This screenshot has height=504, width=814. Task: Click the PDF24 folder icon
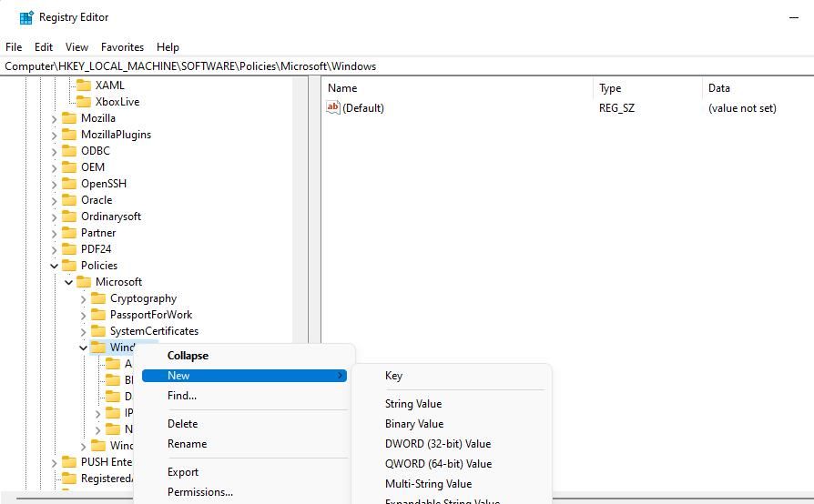(x=69, y=249)
